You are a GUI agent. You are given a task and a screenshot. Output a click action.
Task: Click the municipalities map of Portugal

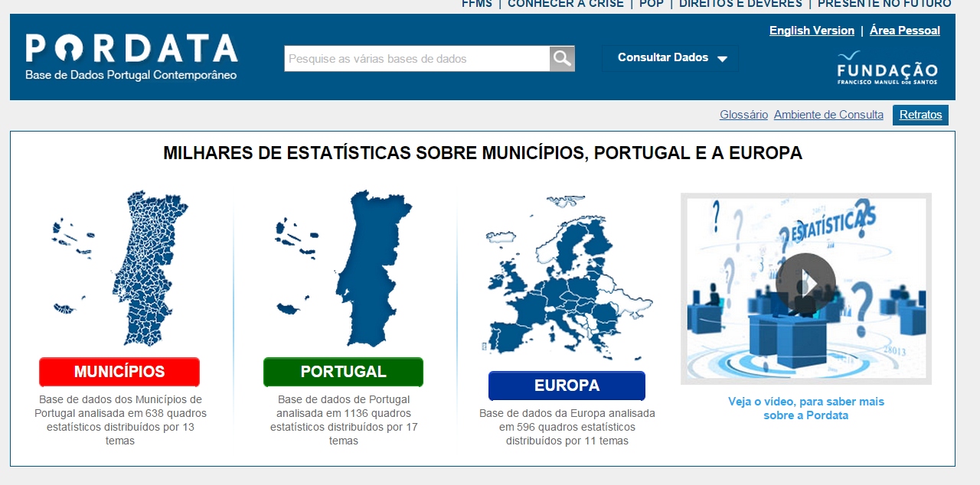pos(121,269)
